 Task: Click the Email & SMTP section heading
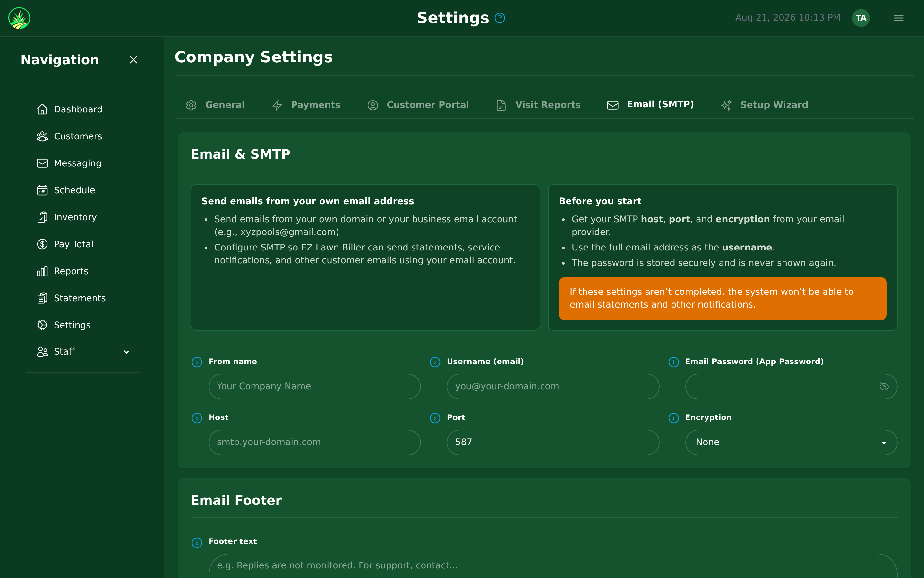pos(241,154)
